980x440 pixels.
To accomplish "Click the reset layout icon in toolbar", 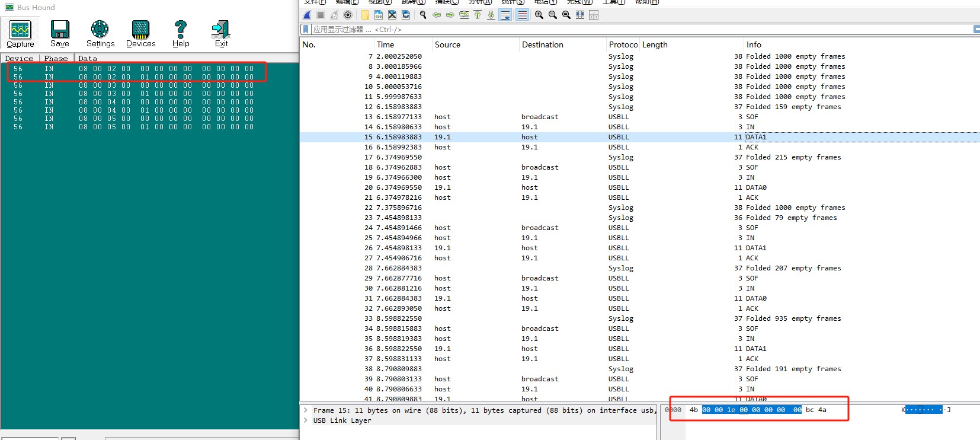I will (594, 15).
